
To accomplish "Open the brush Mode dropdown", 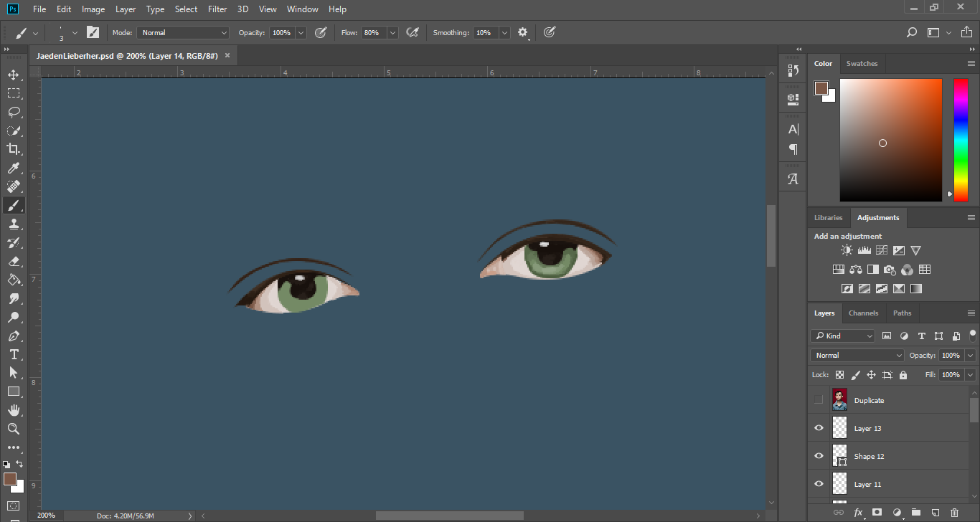I will (x=183, y=32).
